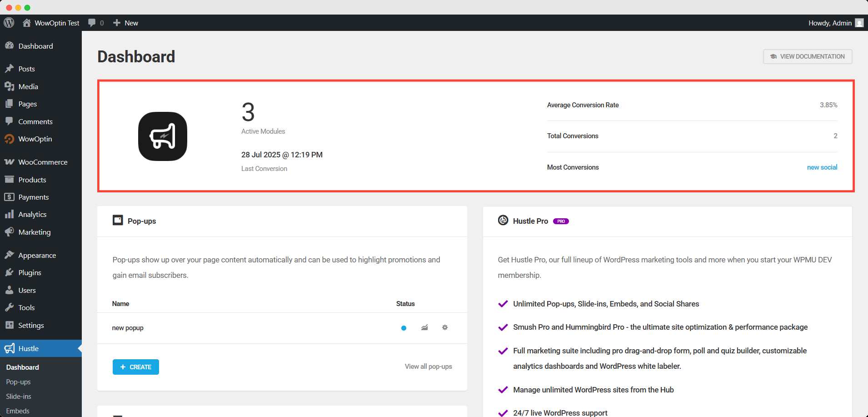This screenshot has height=417, width=868.
Task: Open Embeds submenu under Hustle
Action: tap(18, 411)
